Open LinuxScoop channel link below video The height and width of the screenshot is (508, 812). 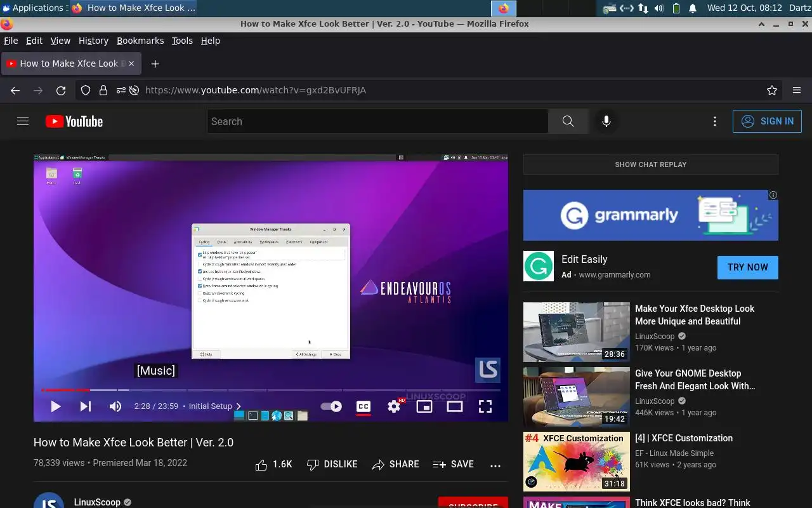(x=97, y=502)
